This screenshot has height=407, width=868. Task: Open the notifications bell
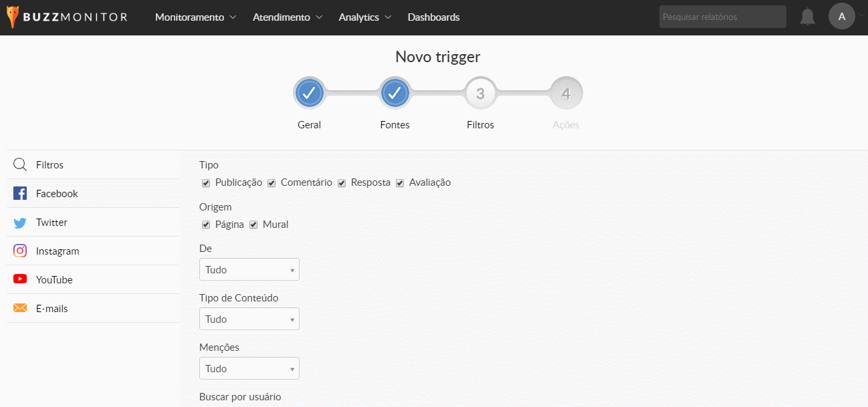click(x=807, y=17)
